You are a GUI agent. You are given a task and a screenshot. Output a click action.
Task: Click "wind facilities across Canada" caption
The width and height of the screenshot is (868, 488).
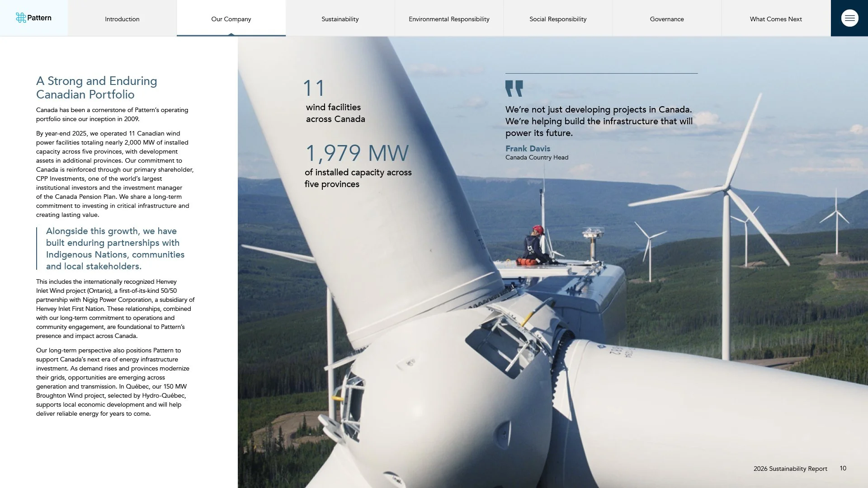pyautogui.click(x=335, y=113)
